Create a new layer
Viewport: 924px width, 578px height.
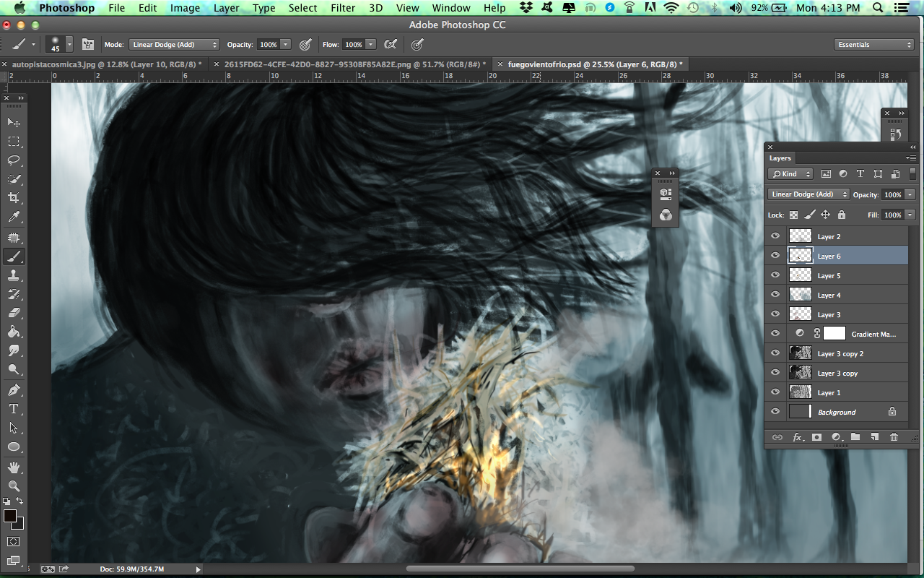pyautogui.click(x=874, y=437)
